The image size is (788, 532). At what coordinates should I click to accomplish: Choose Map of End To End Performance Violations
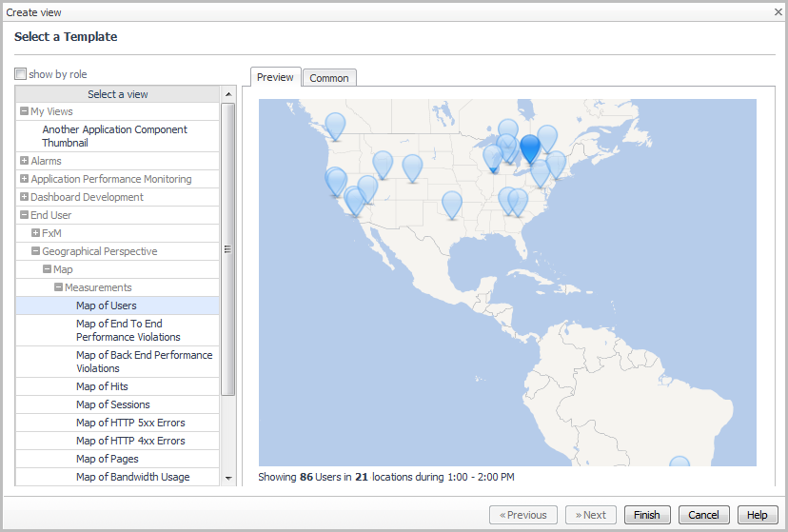pos(118,330)
